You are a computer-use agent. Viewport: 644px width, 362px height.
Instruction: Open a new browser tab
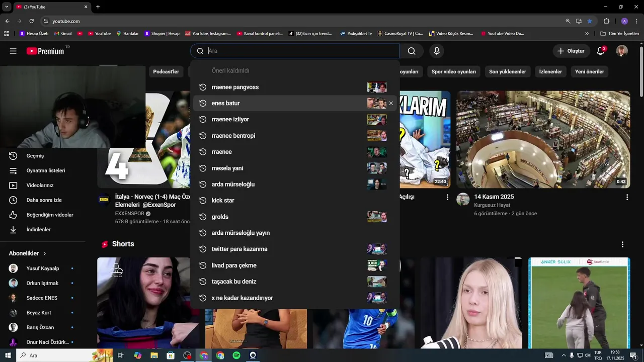[x=98, y=7]
